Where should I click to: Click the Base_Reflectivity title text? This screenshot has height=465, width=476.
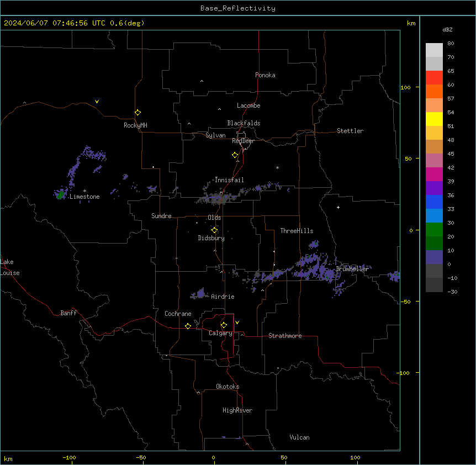pyautogui.click(x=238, y=8)
